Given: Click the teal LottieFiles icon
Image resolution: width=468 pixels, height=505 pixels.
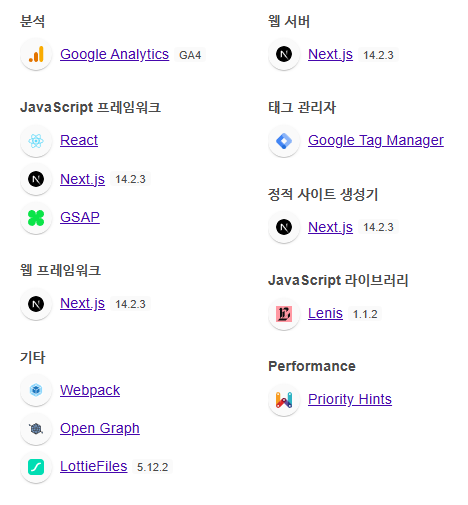Looking at the screenshot, I should coord(36,467).
